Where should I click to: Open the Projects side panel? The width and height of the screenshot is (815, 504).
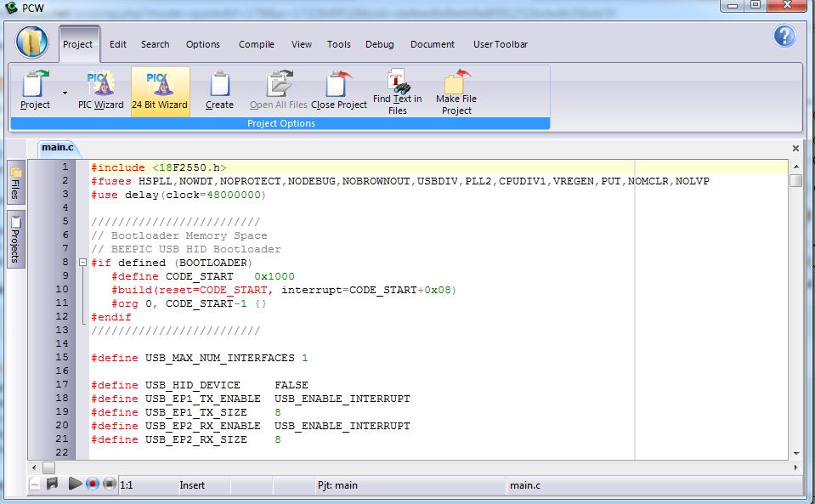pos(15,239)
